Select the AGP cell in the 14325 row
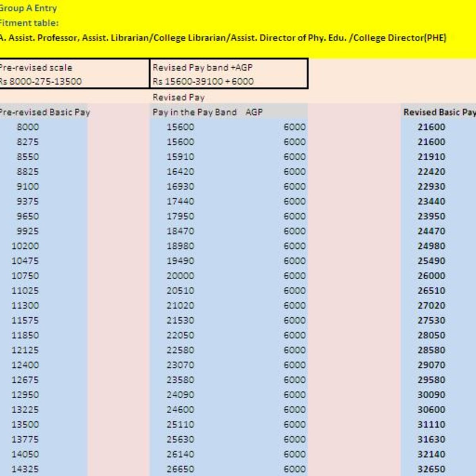This screenshot has width=476, height=476. pyautogui.click(x=294, y=469)
